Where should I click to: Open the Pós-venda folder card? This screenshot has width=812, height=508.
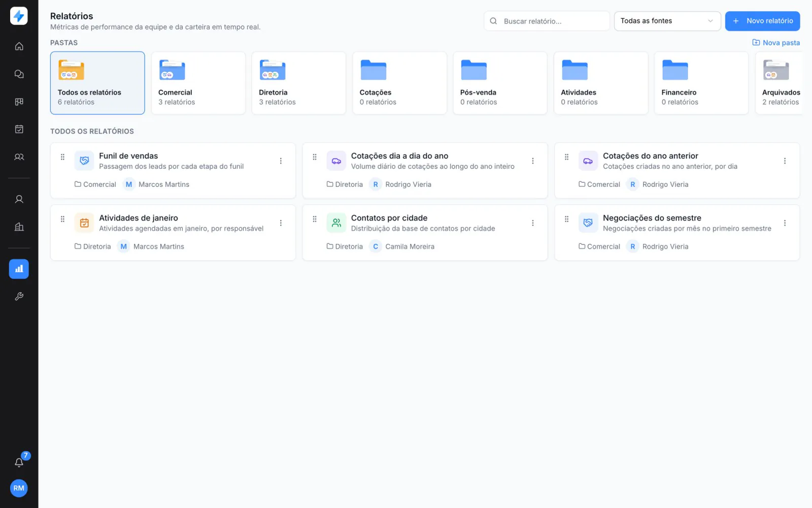tap(500, 83)
